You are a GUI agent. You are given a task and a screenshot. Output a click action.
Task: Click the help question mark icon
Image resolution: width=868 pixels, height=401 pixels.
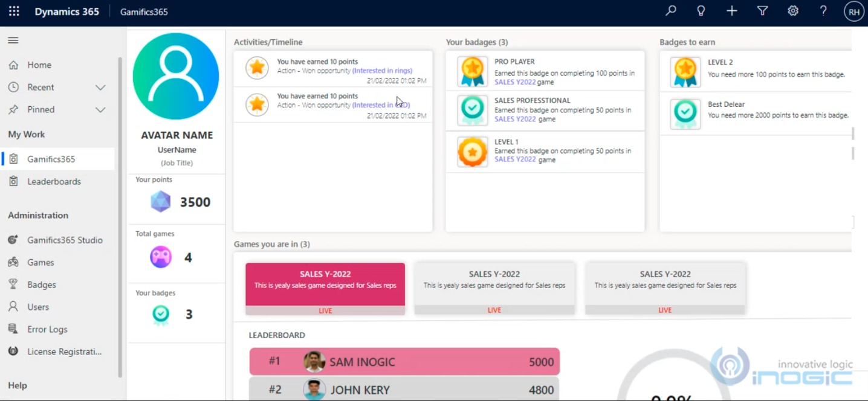tap(823, 11)
